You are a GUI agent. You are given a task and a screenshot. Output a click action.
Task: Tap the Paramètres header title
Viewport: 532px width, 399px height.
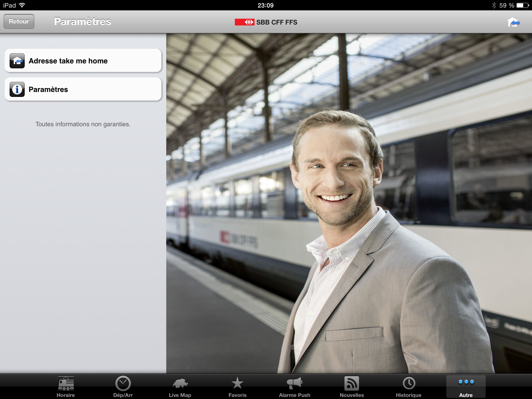83,22
